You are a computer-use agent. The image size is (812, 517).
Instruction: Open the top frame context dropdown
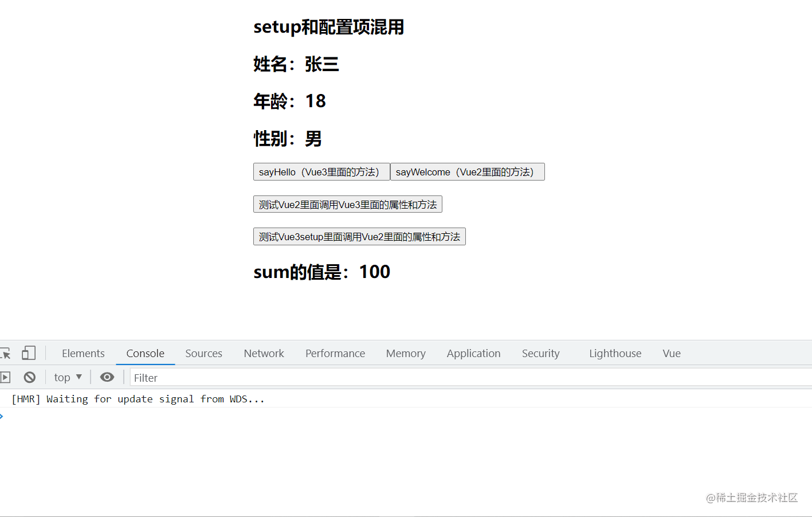(x=67, y=377)
